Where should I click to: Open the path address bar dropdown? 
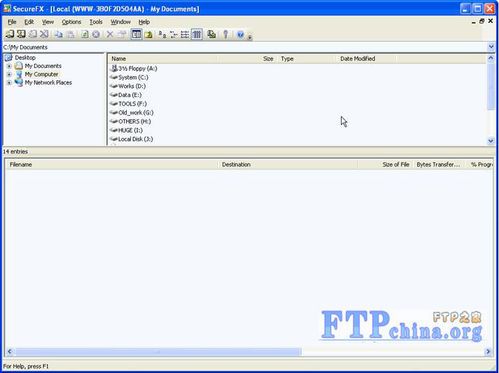[491, 47]
